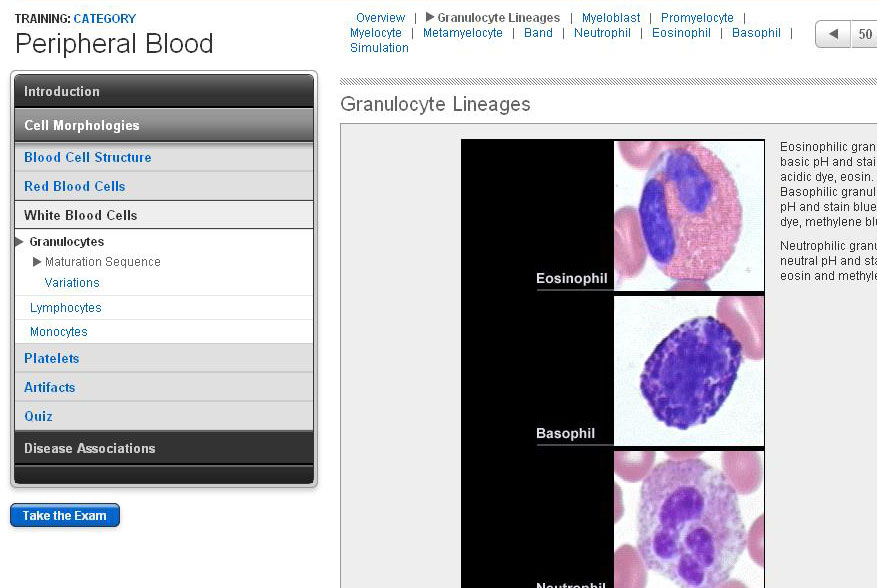Expand the Maturation Sequence tree item
This screenshot has height=588, width=877.
pos(38,262)
